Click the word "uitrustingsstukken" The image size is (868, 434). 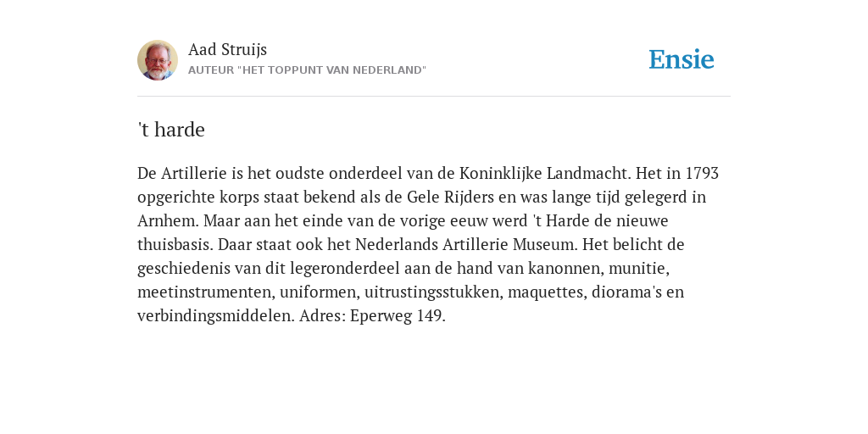(431, 292)
